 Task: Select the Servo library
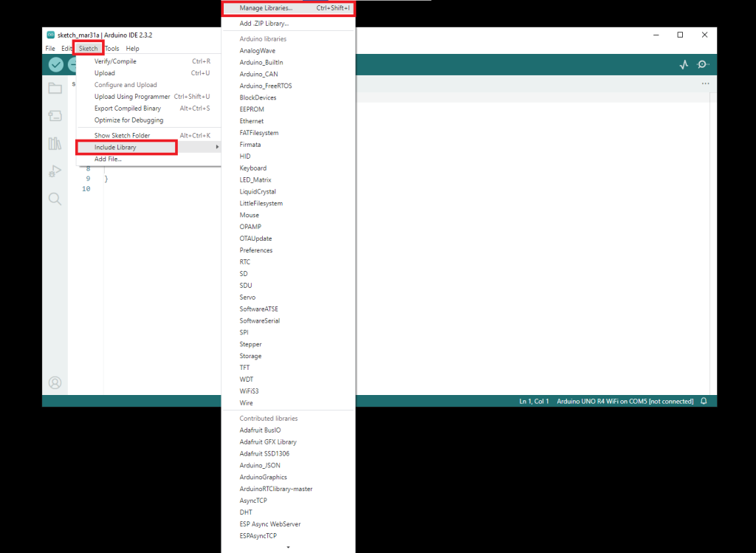coord(247,298)
